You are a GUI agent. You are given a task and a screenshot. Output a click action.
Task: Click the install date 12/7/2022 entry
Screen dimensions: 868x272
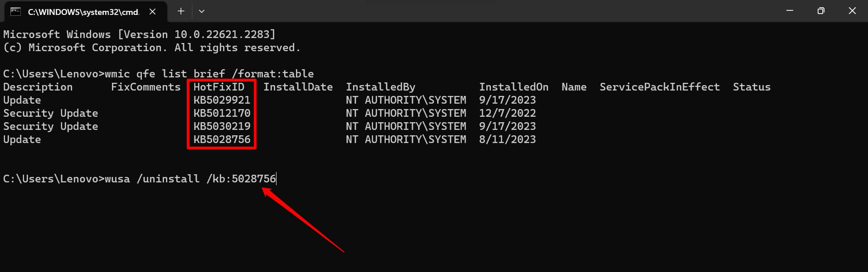[x=507, y=113]
